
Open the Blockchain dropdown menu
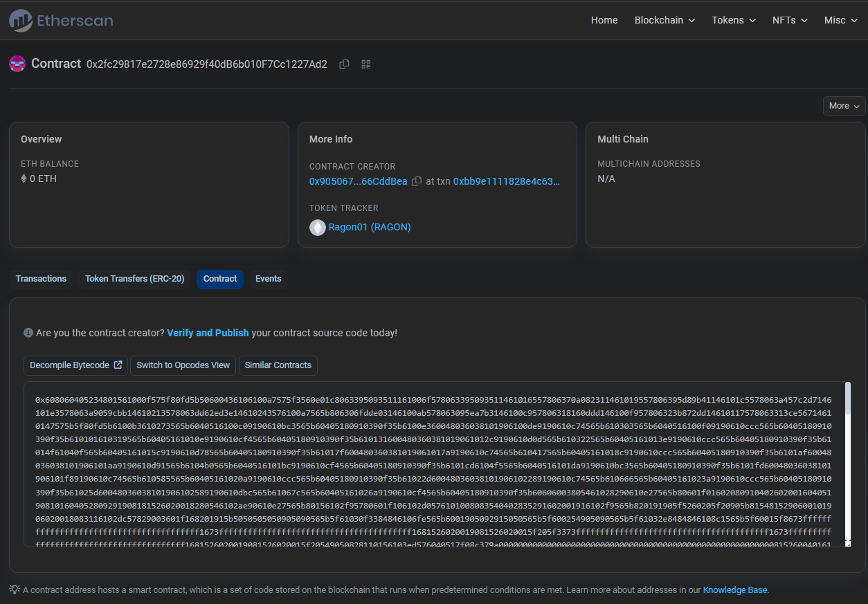pos(664,20)
